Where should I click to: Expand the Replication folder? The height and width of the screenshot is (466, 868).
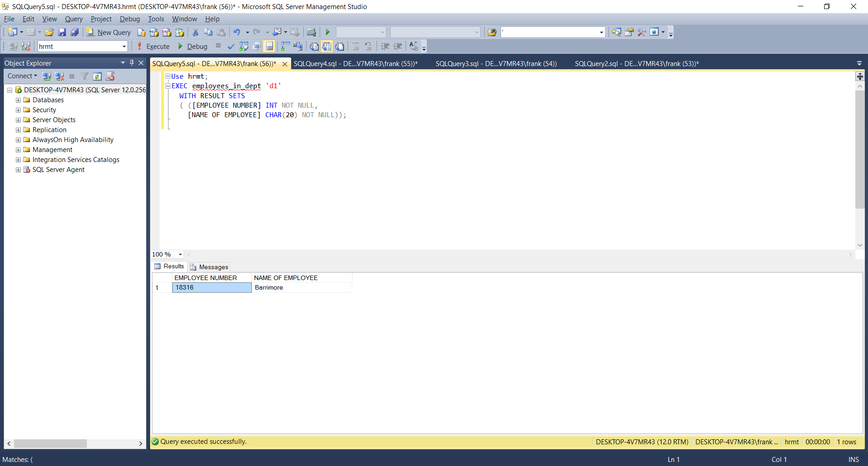pos(18,130)
